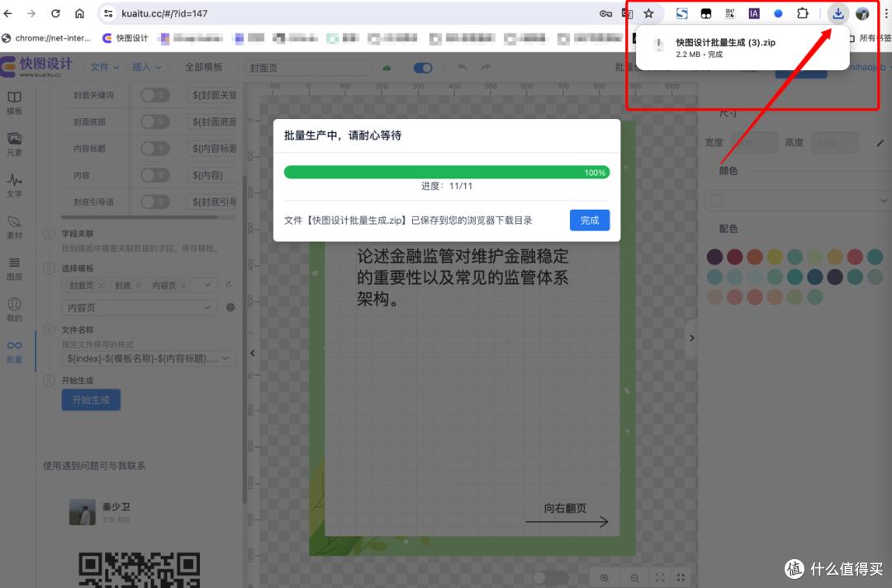Image resolution: width=892 pixels, height=588 pixels.
Task: Collapse the right panel with arrow
Action: tap(692, 338)
